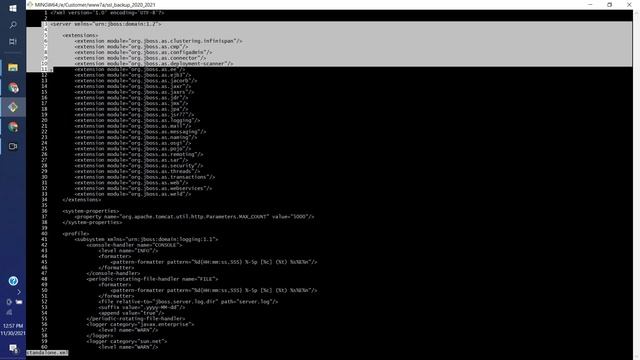Click the <profile> tag line

76,234
